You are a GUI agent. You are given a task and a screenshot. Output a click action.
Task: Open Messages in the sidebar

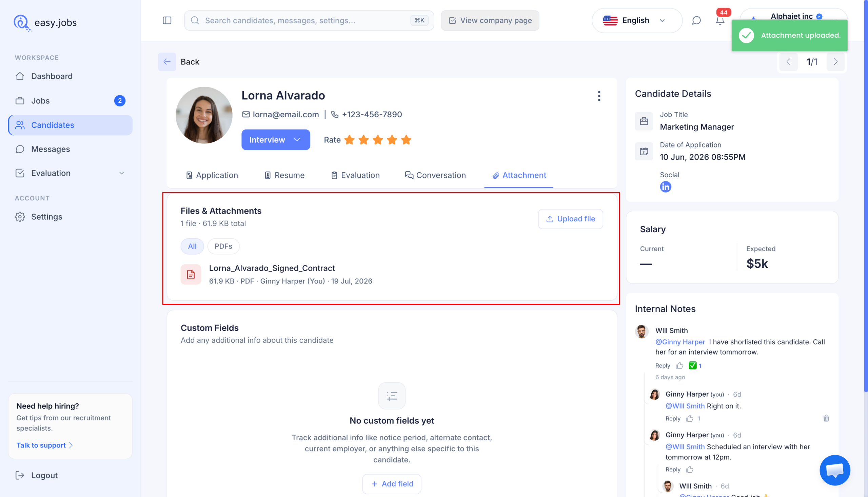pos(70,149)
